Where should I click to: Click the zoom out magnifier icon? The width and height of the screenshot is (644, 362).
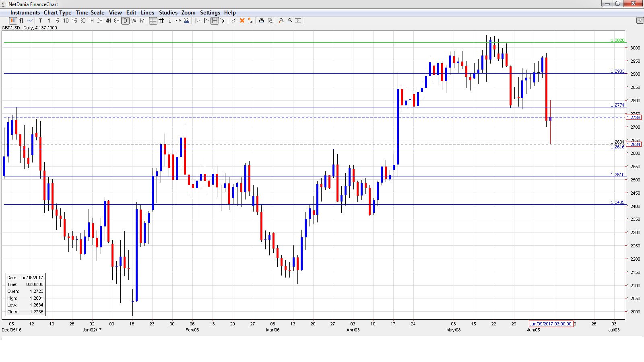coord(290,21)
